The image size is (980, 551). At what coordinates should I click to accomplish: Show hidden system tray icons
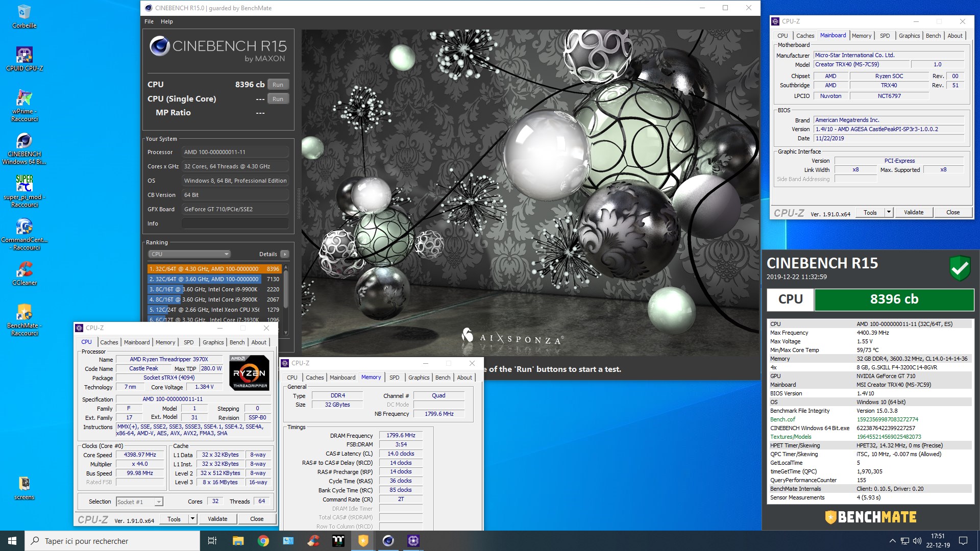click(892, 541)
